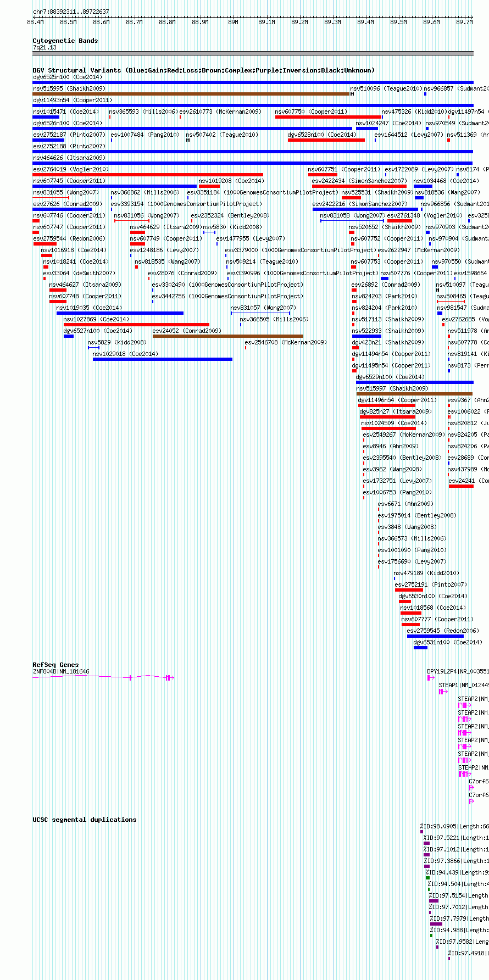This screenshot has height=980, width=489.
Task: Click dgv6529n100 (Coe2014) label
Action: click(391, 377)
